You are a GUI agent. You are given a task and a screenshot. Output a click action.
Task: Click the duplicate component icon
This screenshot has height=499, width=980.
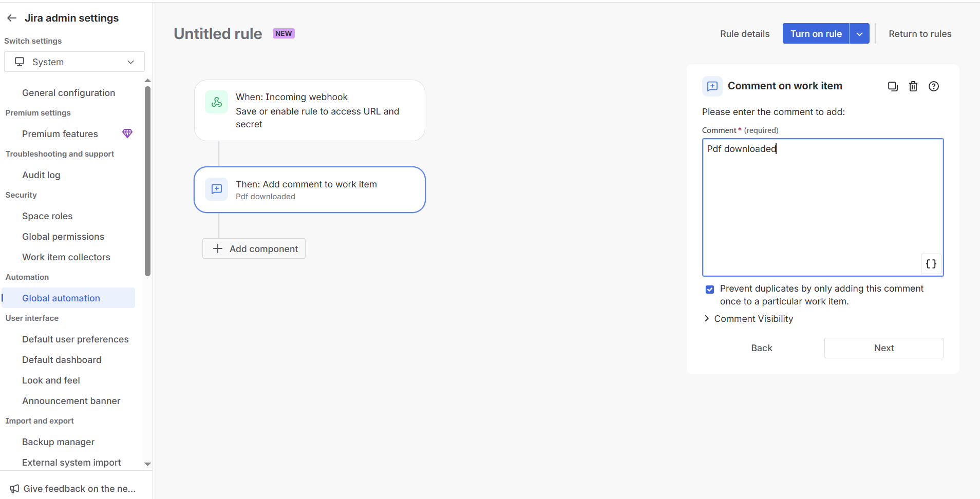[893, 86]
